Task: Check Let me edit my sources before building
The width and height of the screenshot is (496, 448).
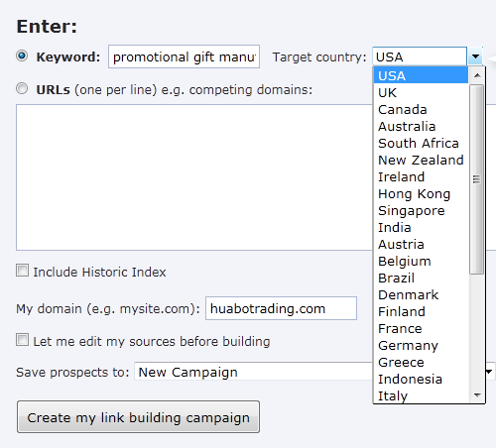Action: [22, 340]
